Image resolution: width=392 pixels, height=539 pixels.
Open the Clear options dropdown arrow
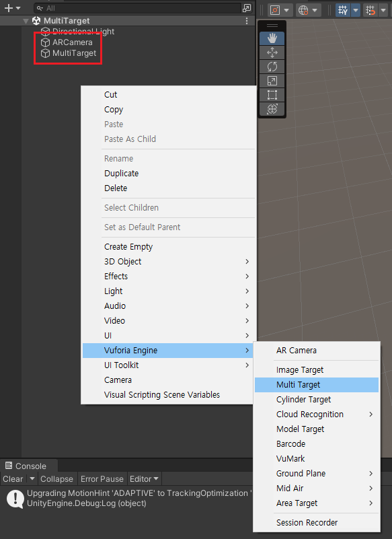(x=32, y=478)
